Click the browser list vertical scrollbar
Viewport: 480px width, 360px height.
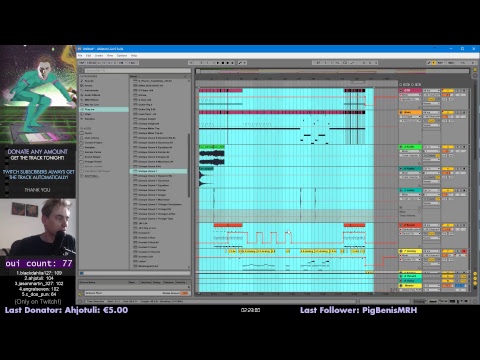(189, 165)
